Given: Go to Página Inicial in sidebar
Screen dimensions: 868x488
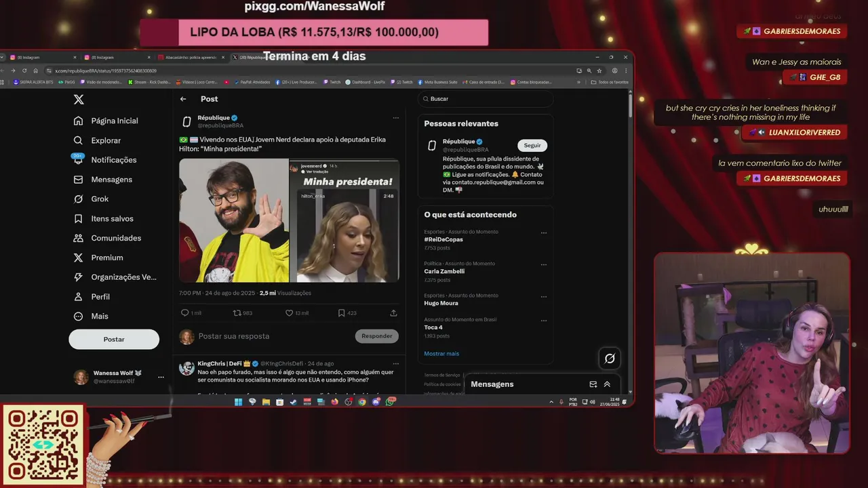Looking at the screenshot, I should click(x=106, y=121).
